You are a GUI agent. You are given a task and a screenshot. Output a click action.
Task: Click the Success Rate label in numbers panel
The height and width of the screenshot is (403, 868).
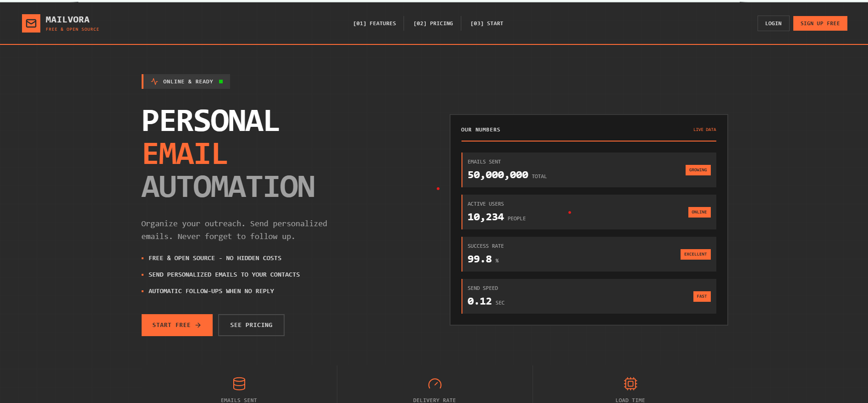click(x=485, y=246)
